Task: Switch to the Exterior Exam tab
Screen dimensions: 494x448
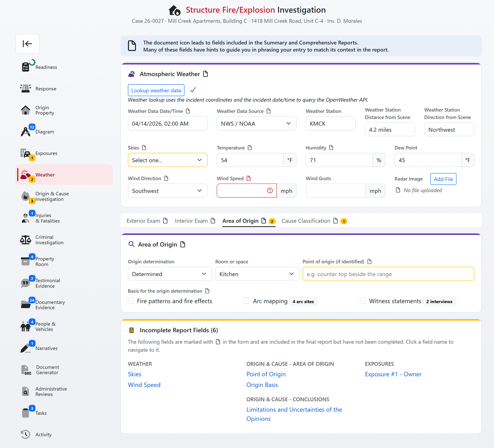Action: pos(147,221)
